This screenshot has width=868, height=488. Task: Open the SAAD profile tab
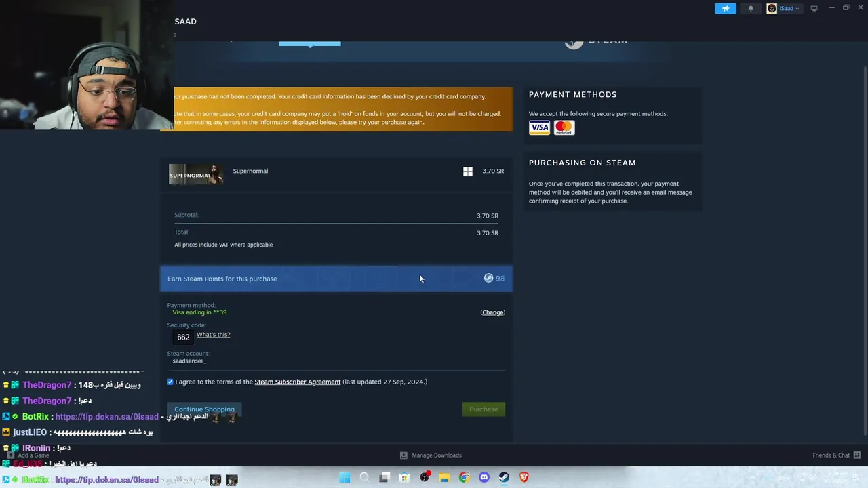(x=185, y=22)
